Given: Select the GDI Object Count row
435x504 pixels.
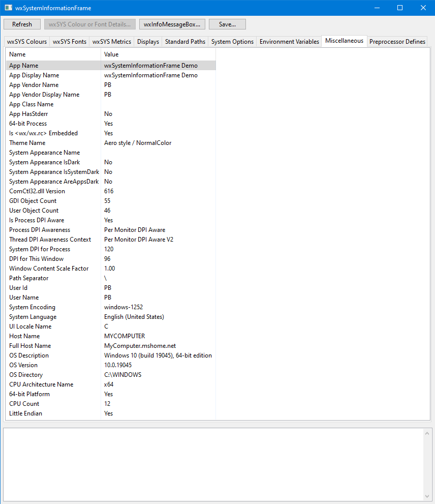Looking at the screenshot, I should (111, 201).
